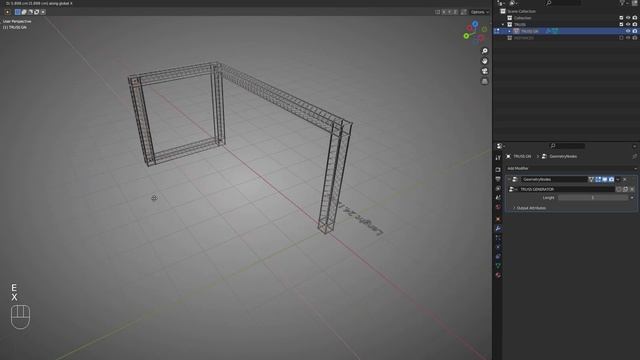
Task: Open the Render properties tab
Action: pyautogui.click(x=498, y=169)
